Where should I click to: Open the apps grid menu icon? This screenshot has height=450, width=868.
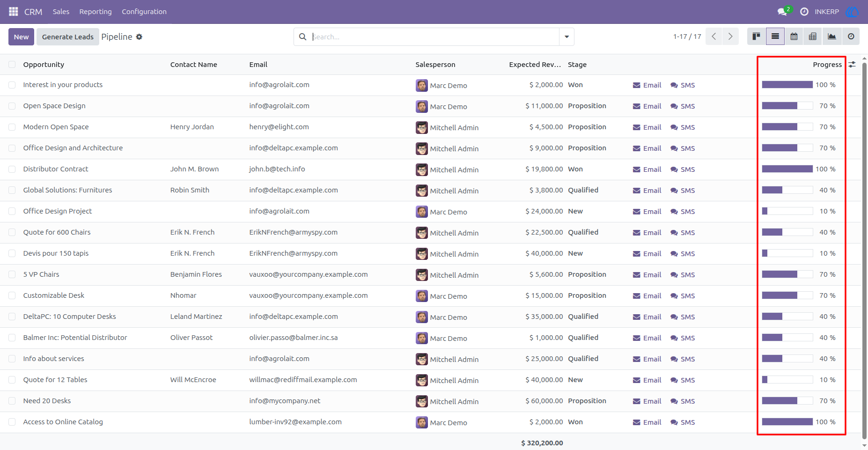14,11
